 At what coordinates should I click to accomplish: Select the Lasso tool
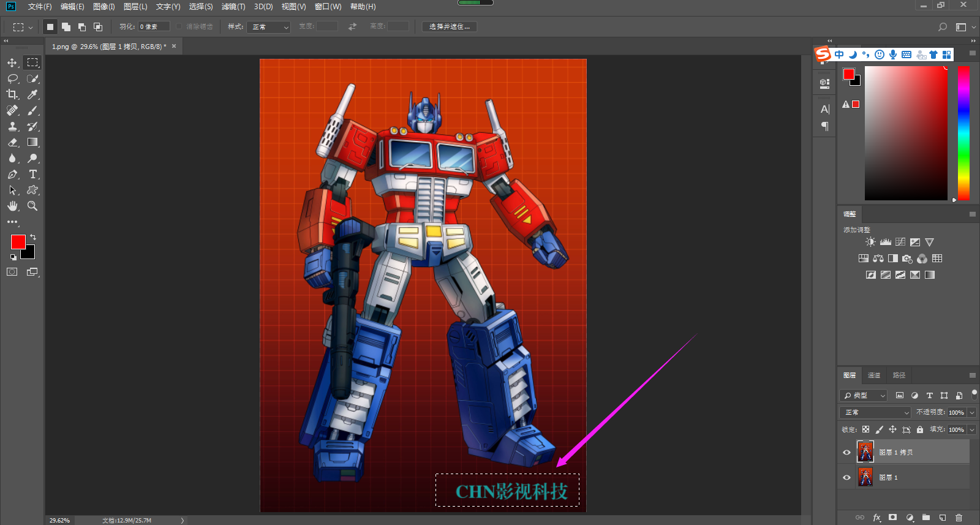tap(12, 78)
